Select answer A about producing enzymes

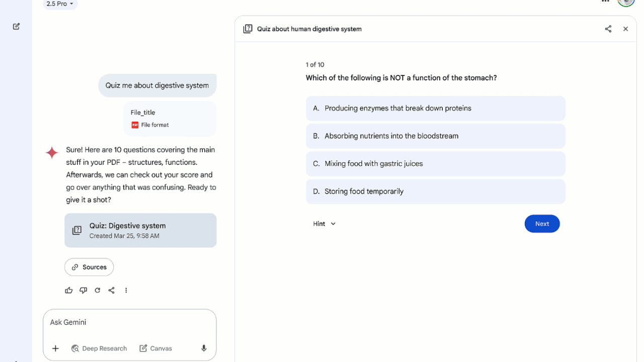pyautogui.click(x=435, y=108)
